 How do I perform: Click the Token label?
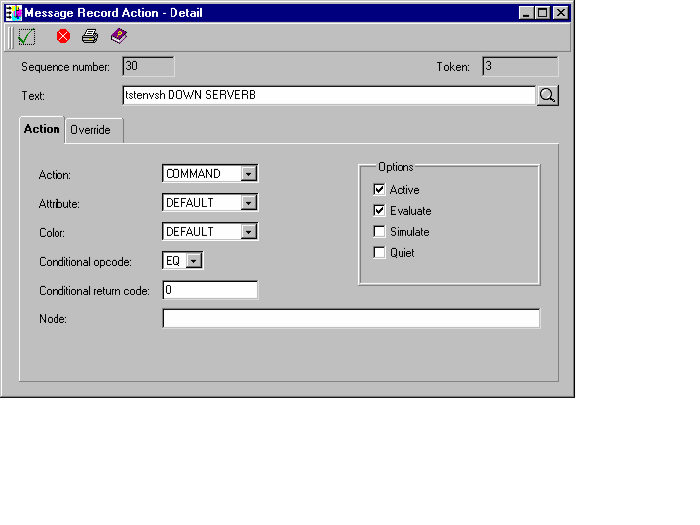pyautogui.click(x=453, y=67)
